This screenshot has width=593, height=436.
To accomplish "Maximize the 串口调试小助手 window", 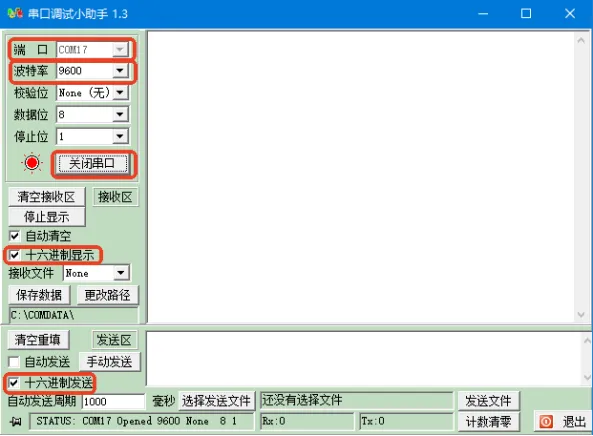I will pyautogui.click(x=526, y=14).
